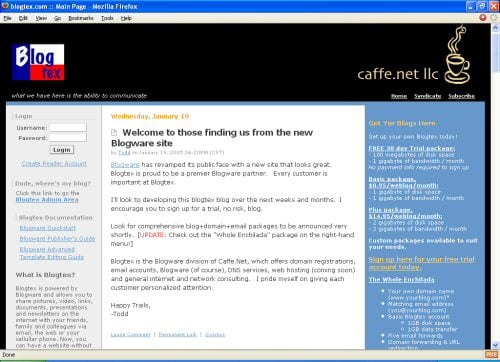This screenshot has height=362, width=500.
Task: Click Sign up here for free trial link
Action: pos(422,263)
